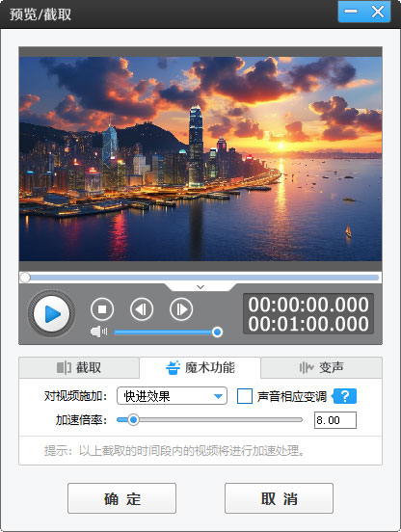Click the 8.00 speed rate input field

tap(335, 420)
